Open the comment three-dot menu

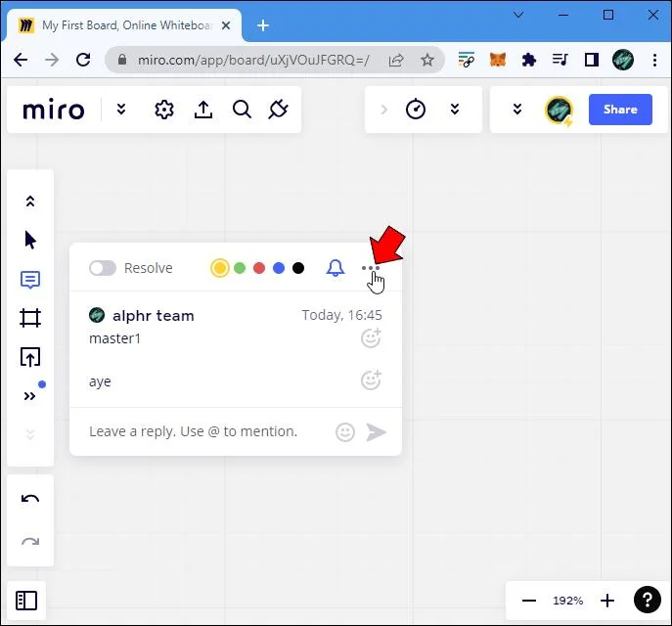pyautogui.click(x=371, y=268)
